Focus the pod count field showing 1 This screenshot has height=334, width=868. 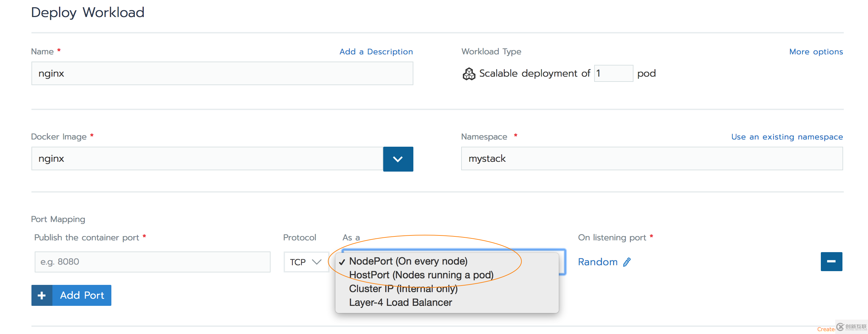coord(613,73)
